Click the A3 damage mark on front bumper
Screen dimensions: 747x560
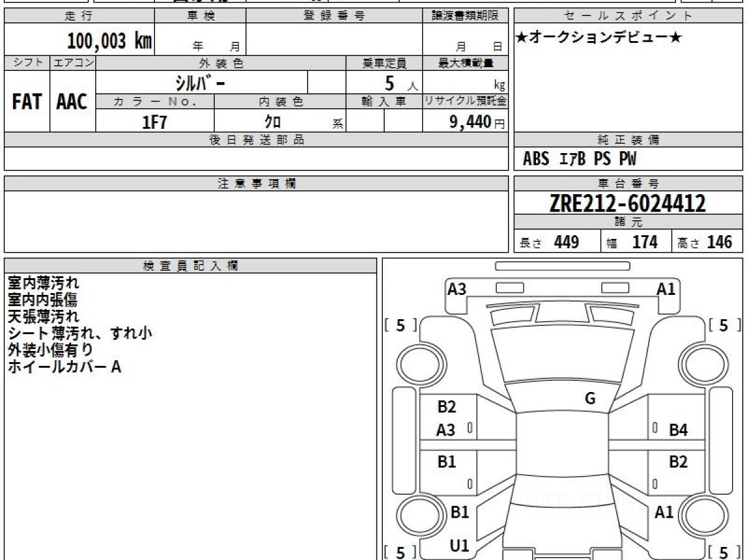(457, 289)
